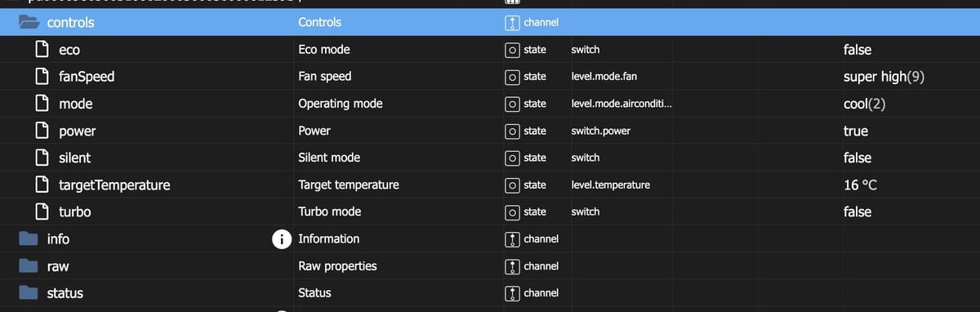Open the fan speed super high(9) value
Image resolution: width=980 pixels, height=312 pixels.
[x=884, y=77]
